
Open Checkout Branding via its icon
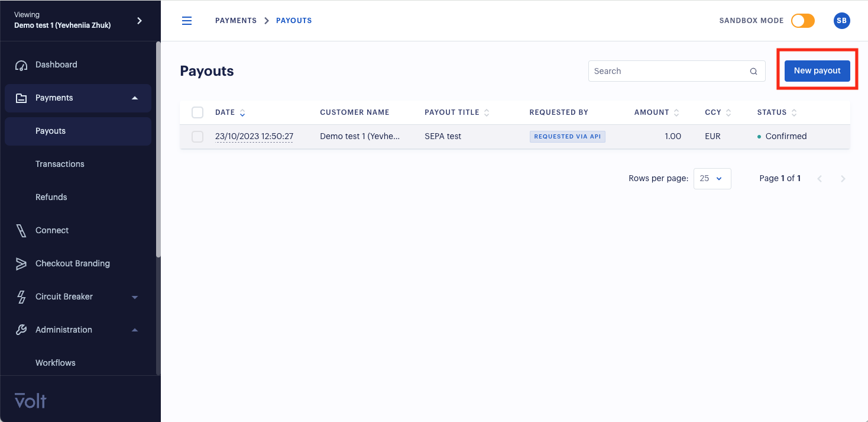22,263
